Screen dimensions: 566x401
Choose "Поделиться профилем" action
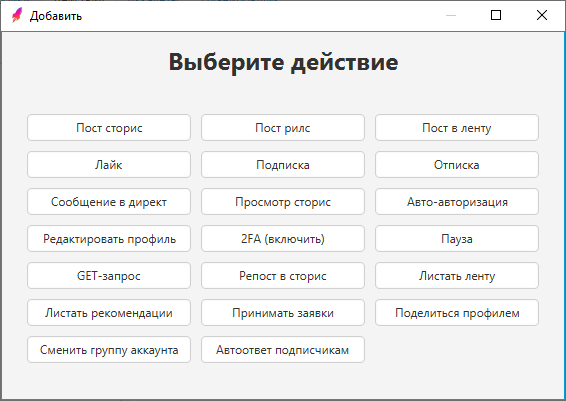pos(457,313)
